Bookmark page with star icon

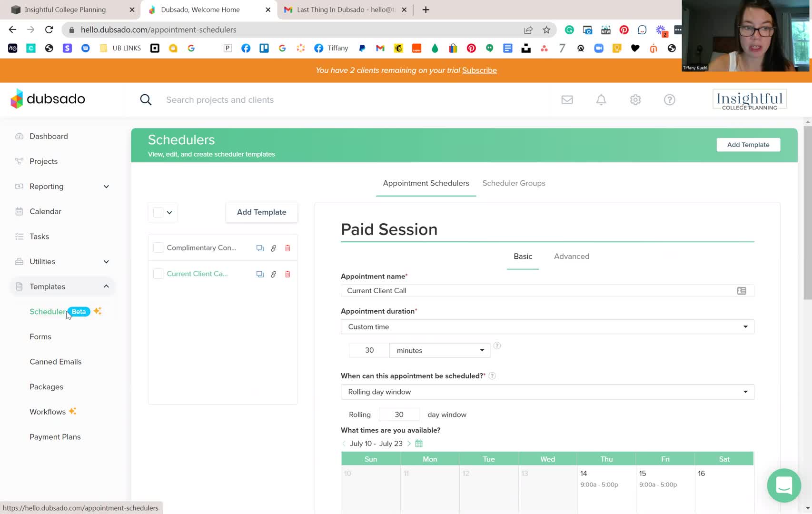[x=546, y=30]
